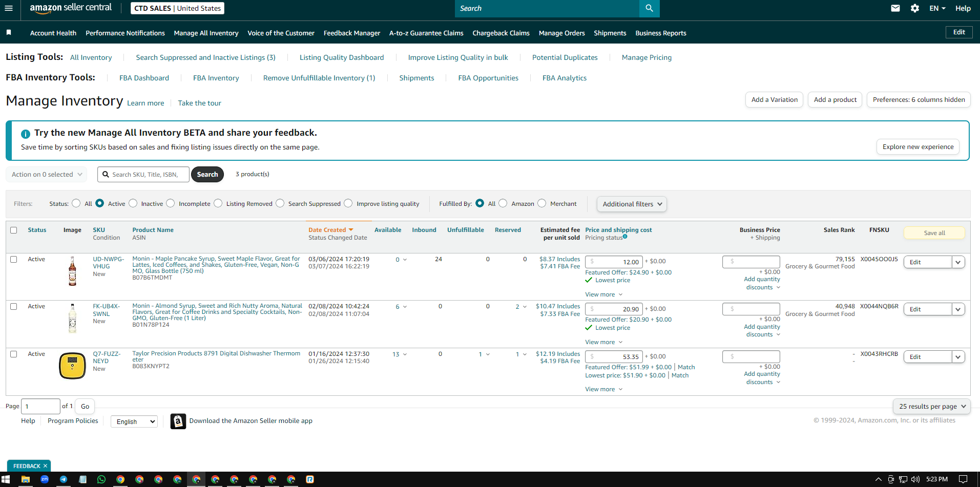Click the Dishwasher Thermometer product image
This screenshot has height=487, width=980.
(x=72, y=366)
